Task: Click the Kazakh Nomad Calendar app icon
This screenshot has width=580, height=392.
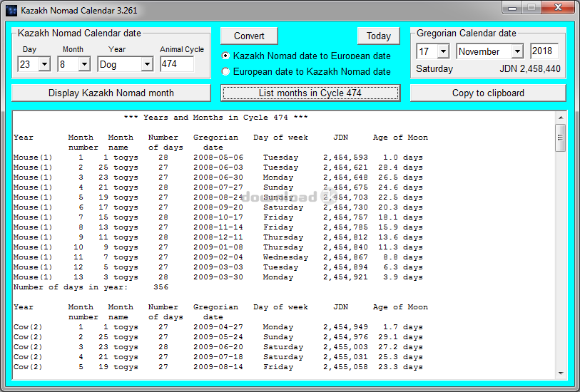Action: pos(11,11)
